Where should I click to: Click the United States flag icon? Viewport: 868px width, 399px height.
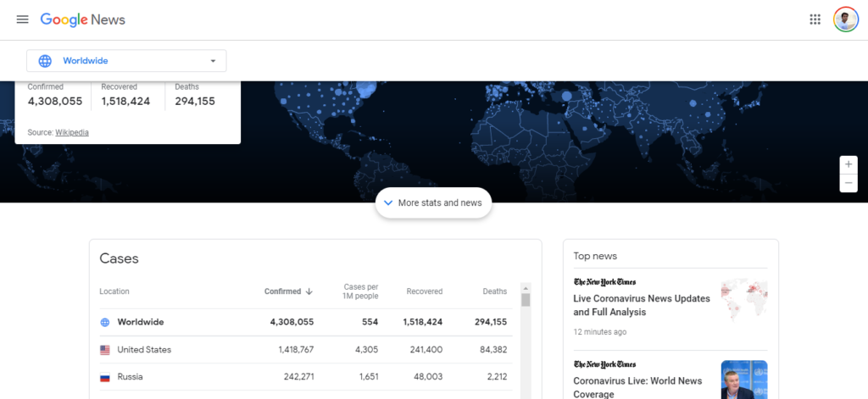point(104,350)
